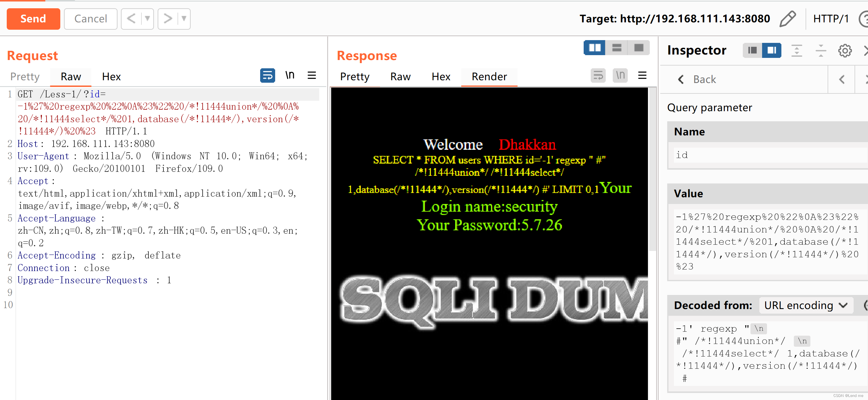This screenshot has height=400, width=868.
Task: Toggle word wrap in the Request panel
Action: pyautogui.click(x=268, y=75)
